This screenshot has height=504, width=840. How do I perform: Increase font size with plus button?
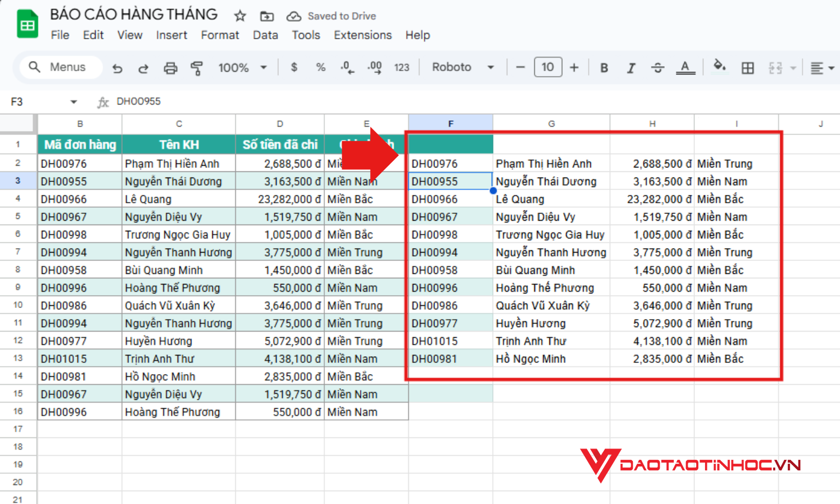point(574,67)
